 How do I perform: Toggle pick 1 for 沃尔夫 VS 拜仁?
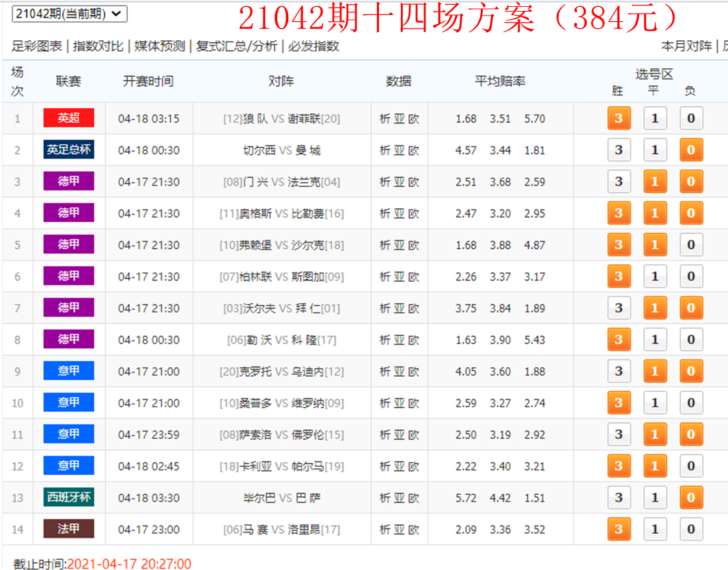[655, 308]
